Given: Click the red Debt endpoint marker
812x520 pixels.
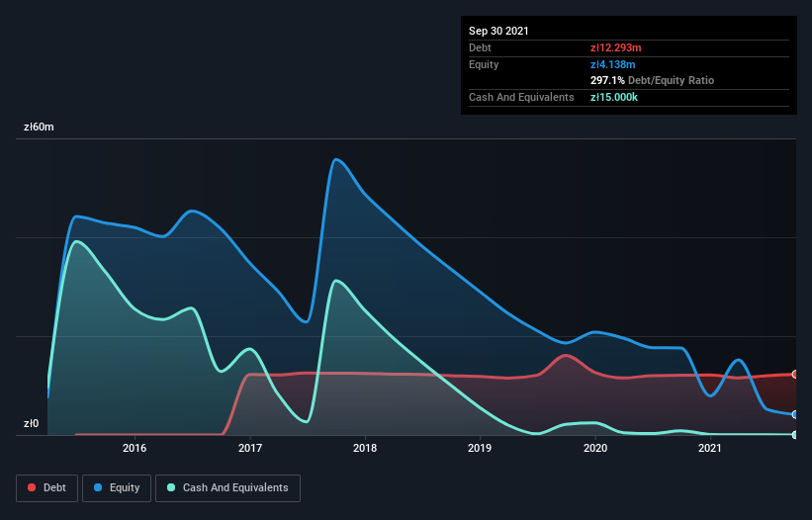Looking at the screenshot, I should (795, 374).
